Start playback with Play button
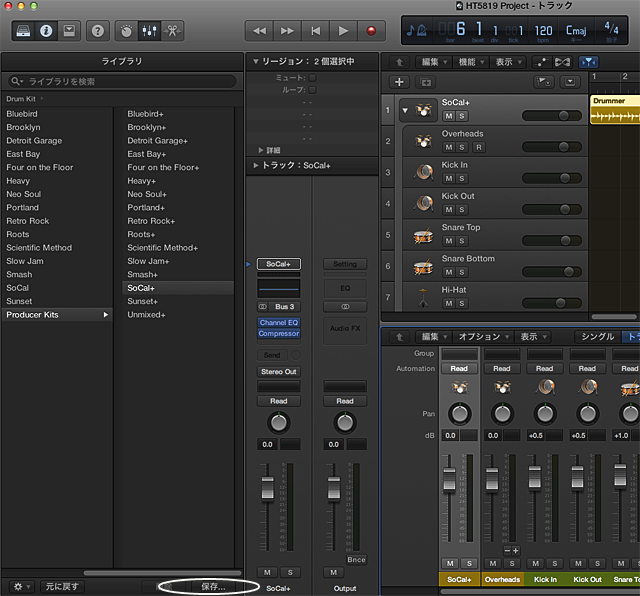 pos(343,31)
